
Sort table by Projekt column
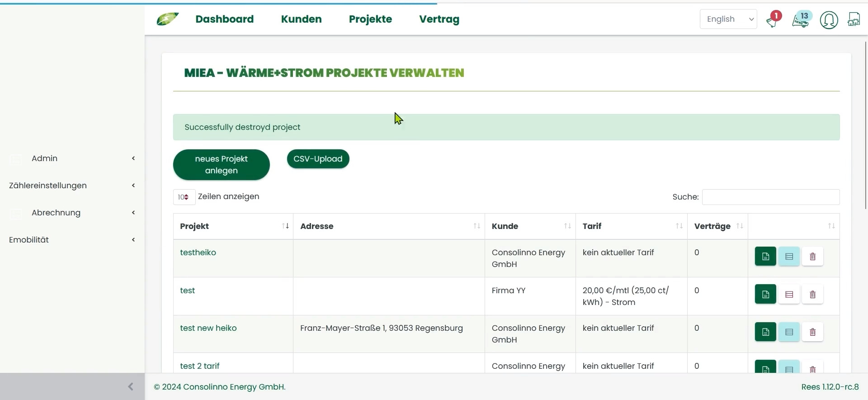pyautogui.click(x=233, y=226)
